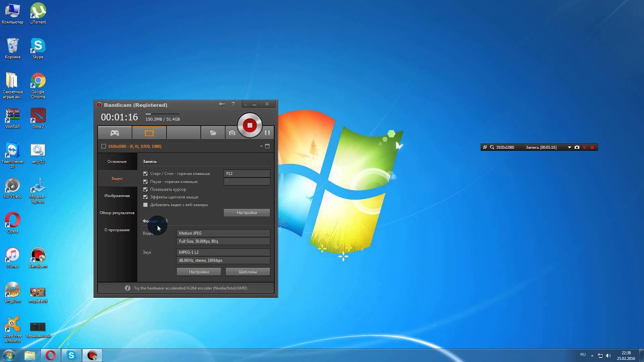644x362 pixels.
Task: Select the screen rectangle recording mode
Action: pyautogui.click(x=149, y=133)
